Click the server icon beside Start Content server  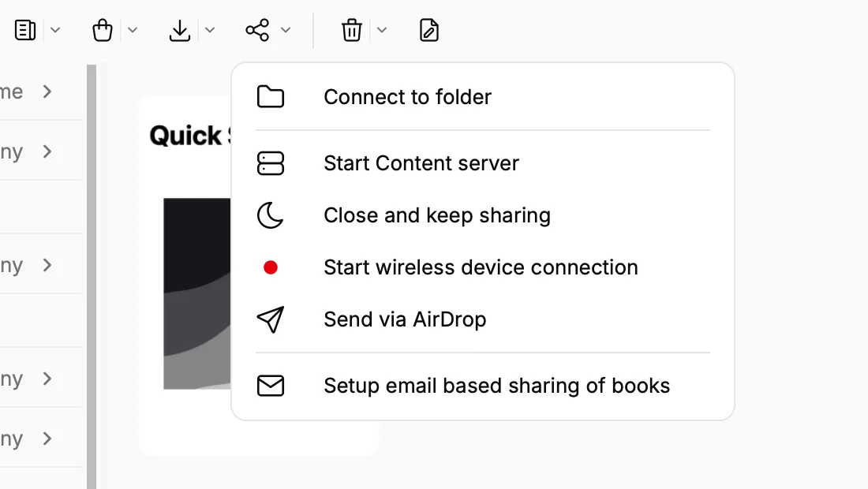coord(271,163)
